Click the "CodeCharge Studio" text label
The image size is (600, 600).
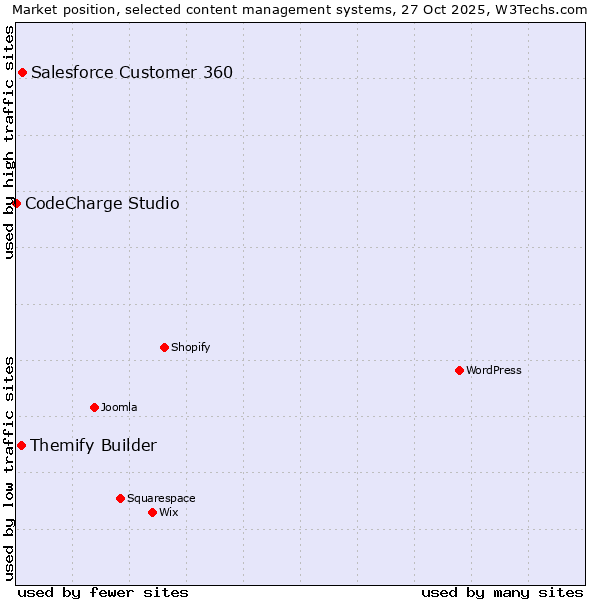tap(102, 204)
